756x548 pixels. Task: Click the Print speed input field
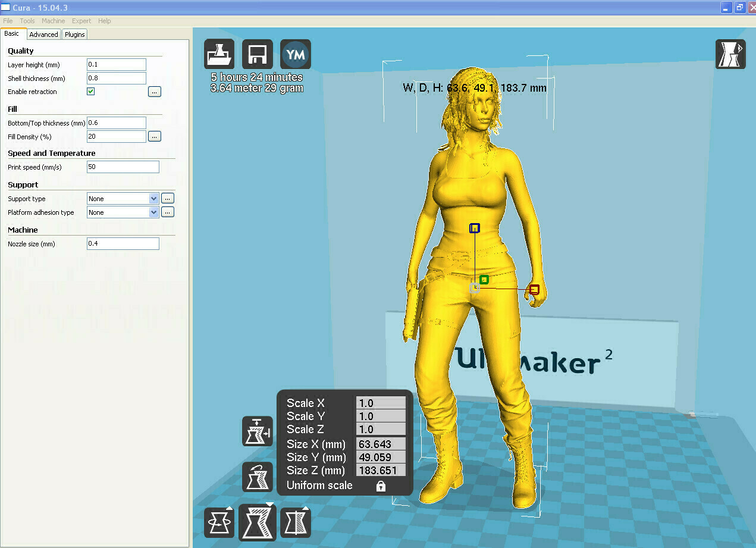tap(123, 167)
